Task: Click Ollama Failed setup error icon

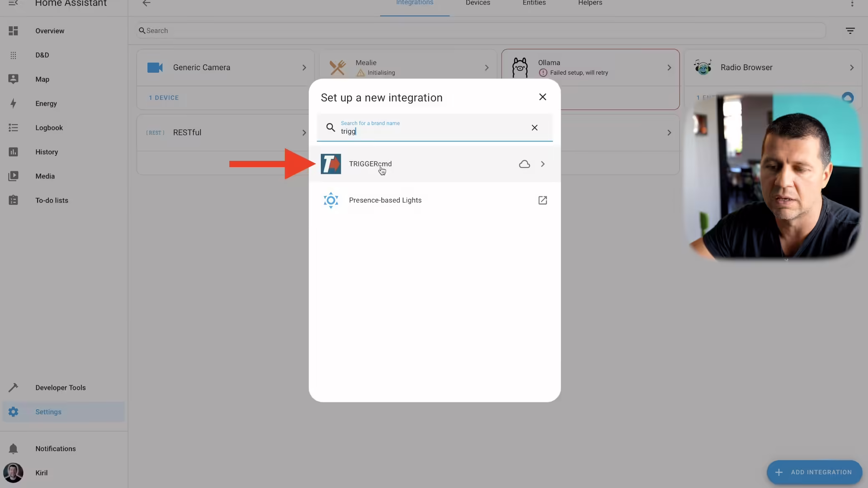Action: click(x=543, y=73)
